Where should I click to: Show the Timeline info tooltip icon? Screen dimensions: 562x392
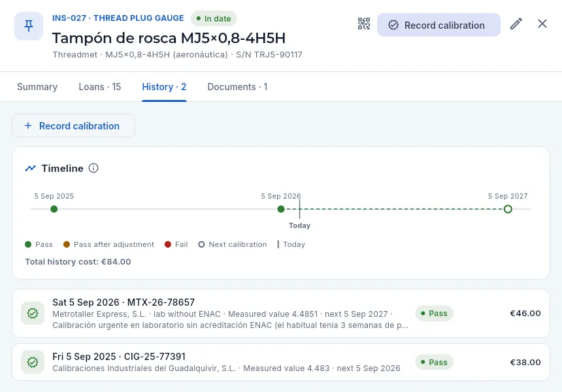pos(93,168)
